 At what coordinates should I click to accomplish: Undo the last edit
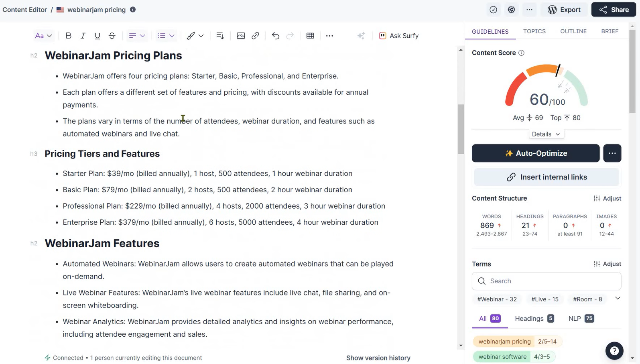[275, 36]
